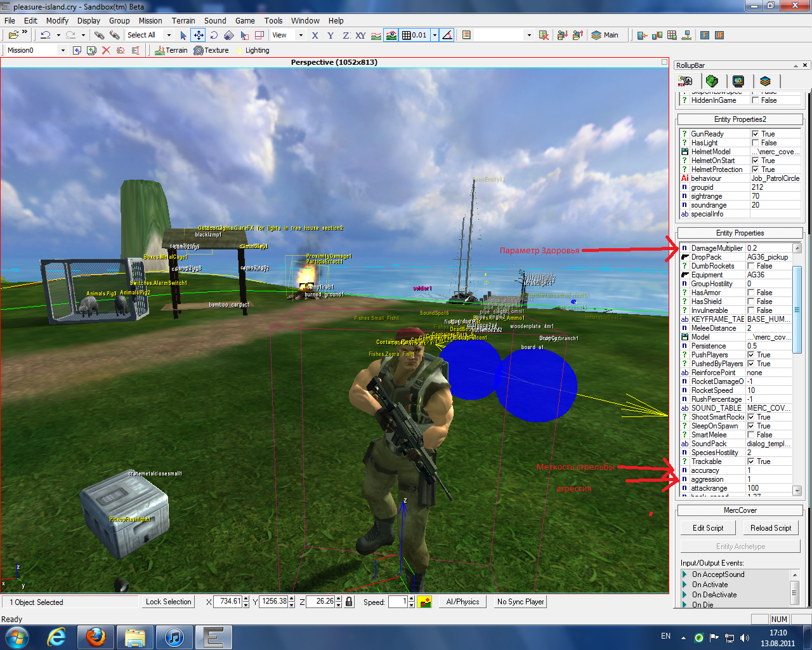Open the Terrain menu
Viewport: 812px width, 650px height.
pos(183,20)
